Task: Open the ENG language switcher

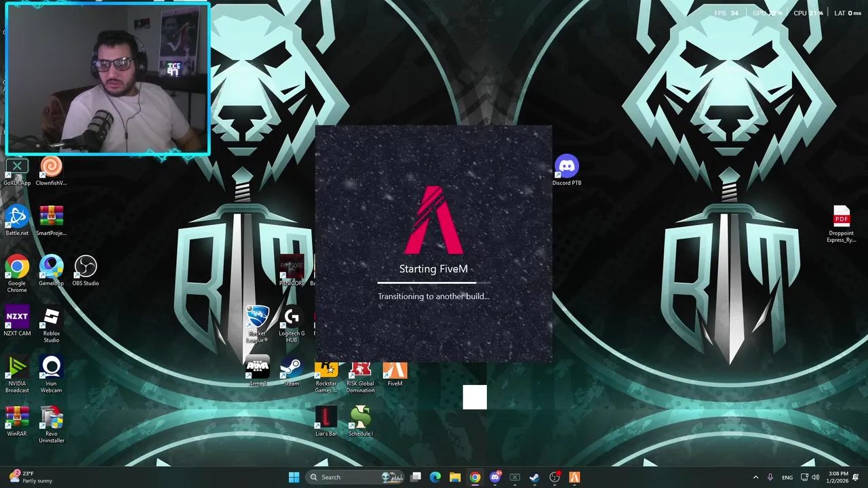Action: [x=787, y=477]
